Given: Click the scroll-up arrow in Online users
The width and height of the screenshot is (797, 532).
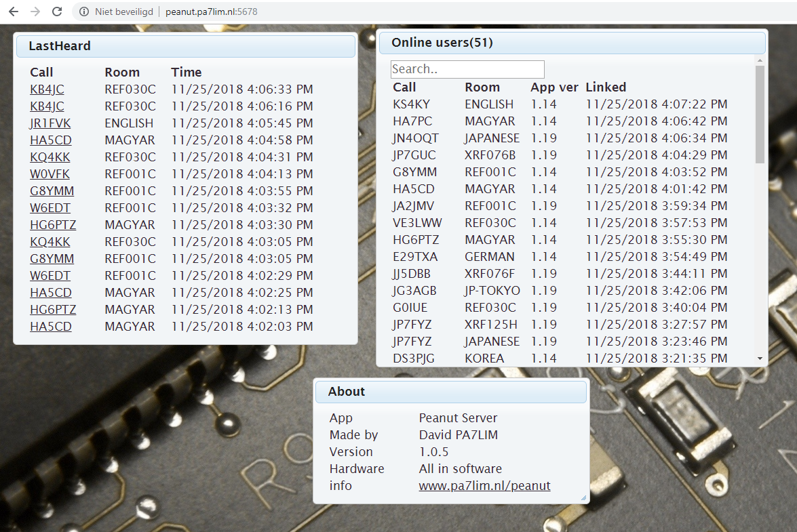Looking at the screenshot, I should coord(760,61).
